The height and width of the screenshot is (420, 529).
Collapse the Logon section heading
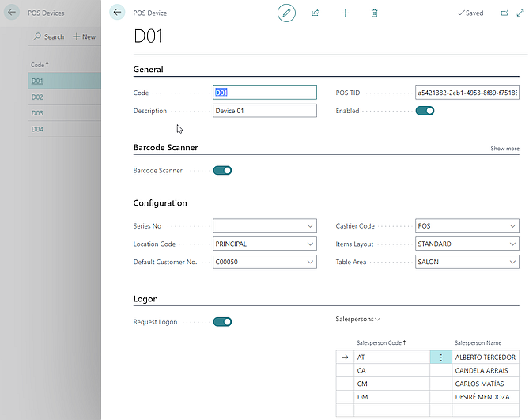pyautogui.click(x=145, y=299)
